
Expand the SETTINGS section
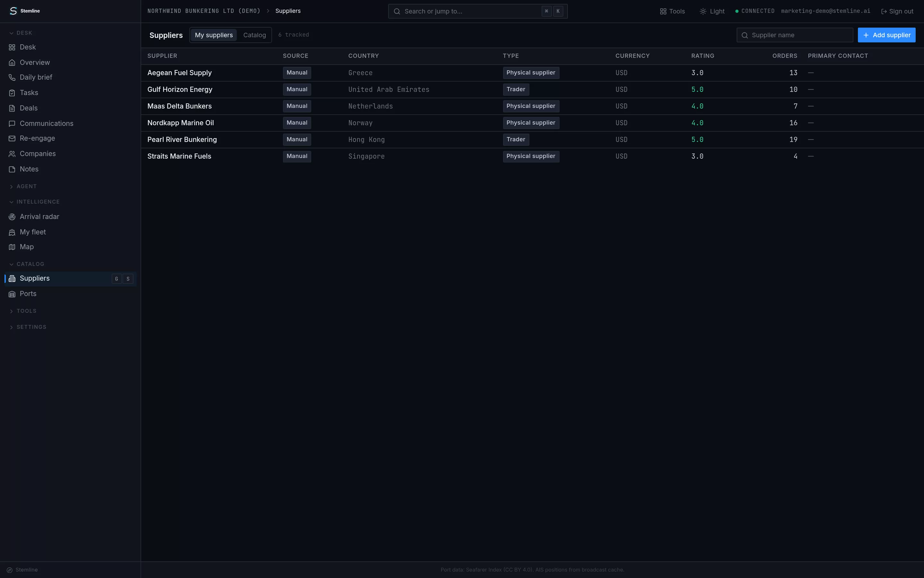pyautogui.click(x=28, y=327)
